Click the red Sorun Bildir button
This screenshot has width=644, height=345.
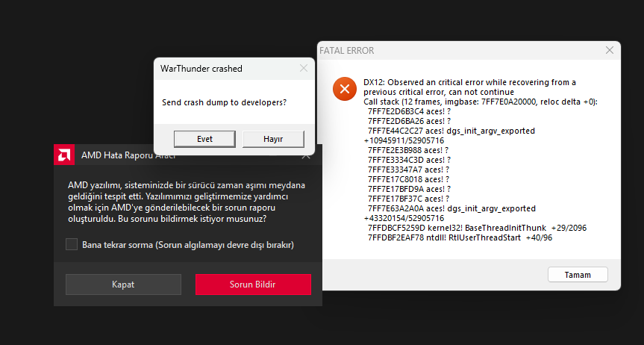[253, 285]
